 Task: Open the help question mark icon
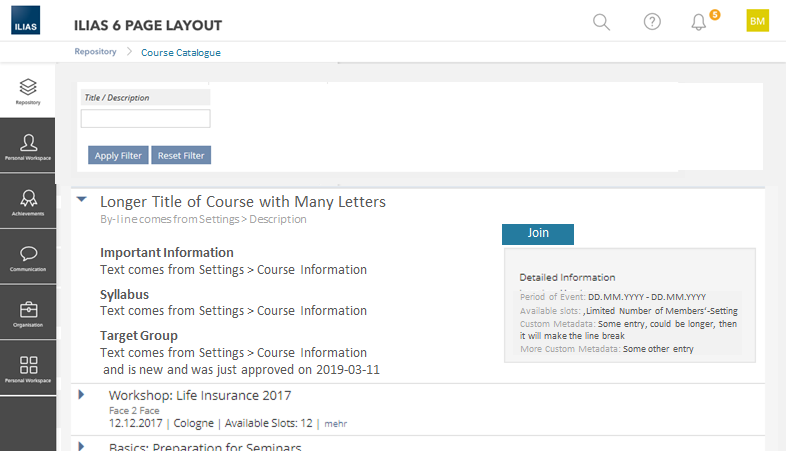652,22
